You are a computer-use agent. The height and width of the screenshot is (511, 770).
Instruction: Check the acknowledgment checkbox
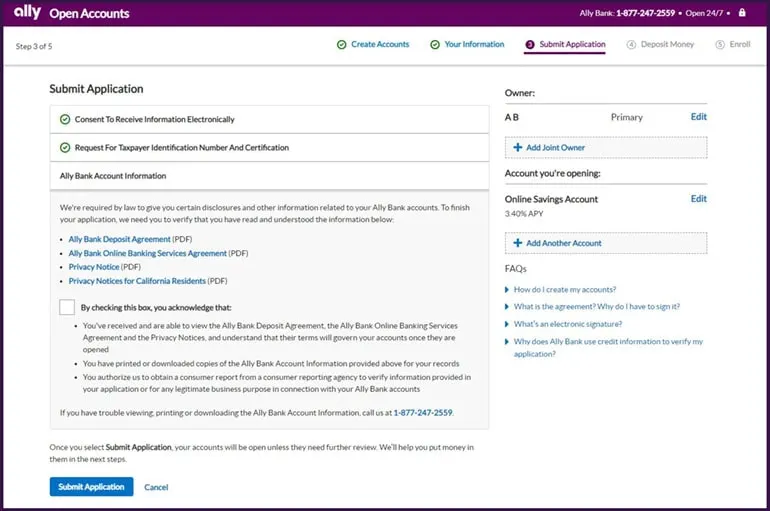click(67, 307)
